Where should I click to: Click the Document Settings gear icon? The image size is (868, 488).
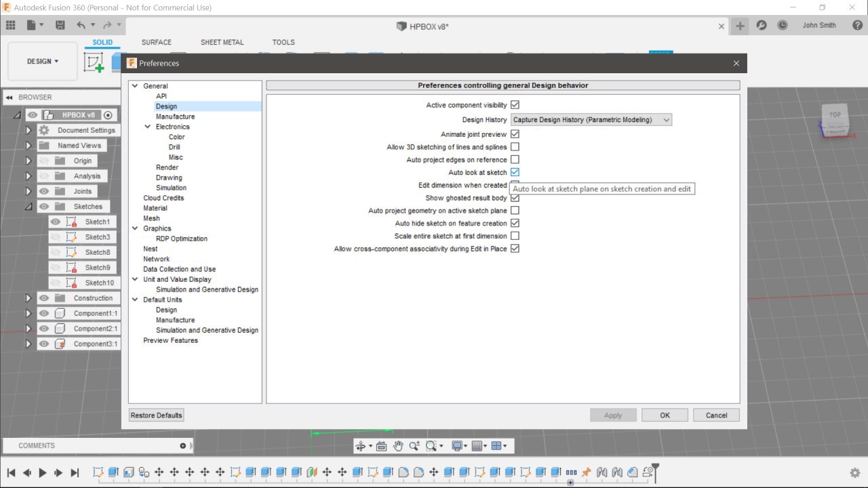tap(44, 130)
